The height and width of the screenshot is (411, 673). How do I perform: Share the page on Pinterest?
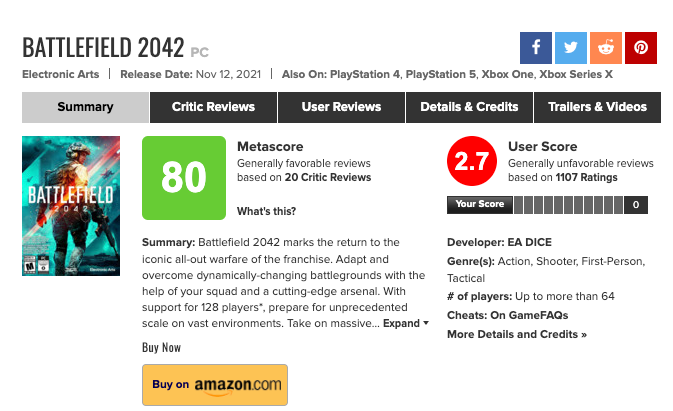pos(640,47)
